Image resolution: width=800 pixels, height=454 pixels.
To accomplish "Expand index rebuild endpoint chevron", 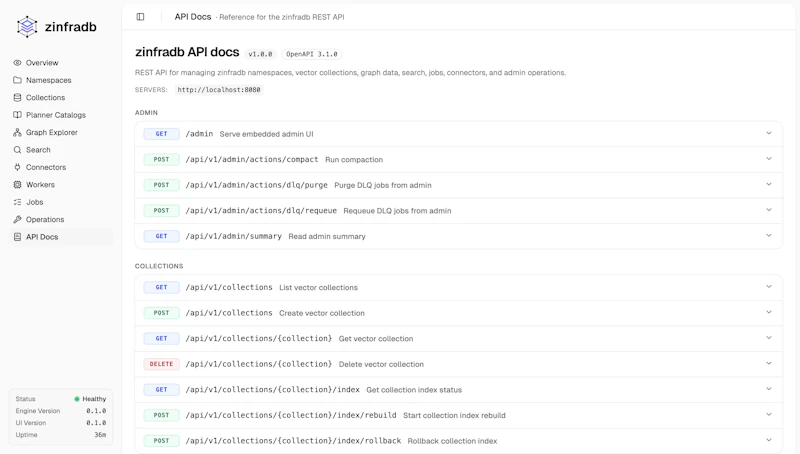I will (768, 414).
